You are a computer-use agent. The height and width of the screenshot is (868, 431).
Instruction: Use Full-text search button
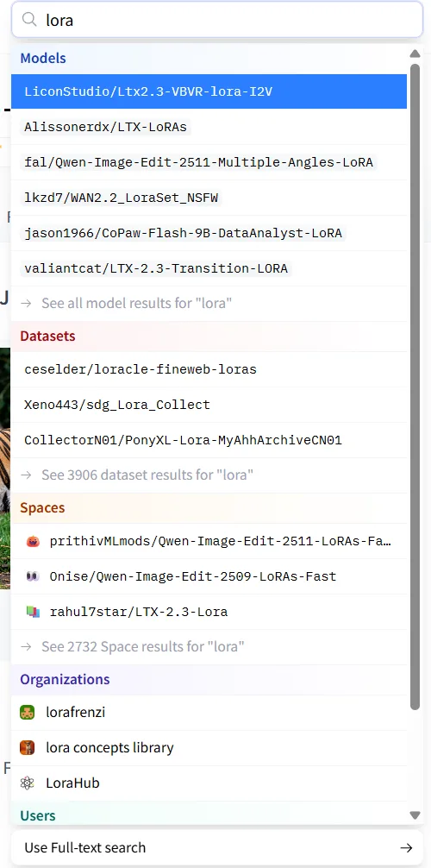coord(217,848)
